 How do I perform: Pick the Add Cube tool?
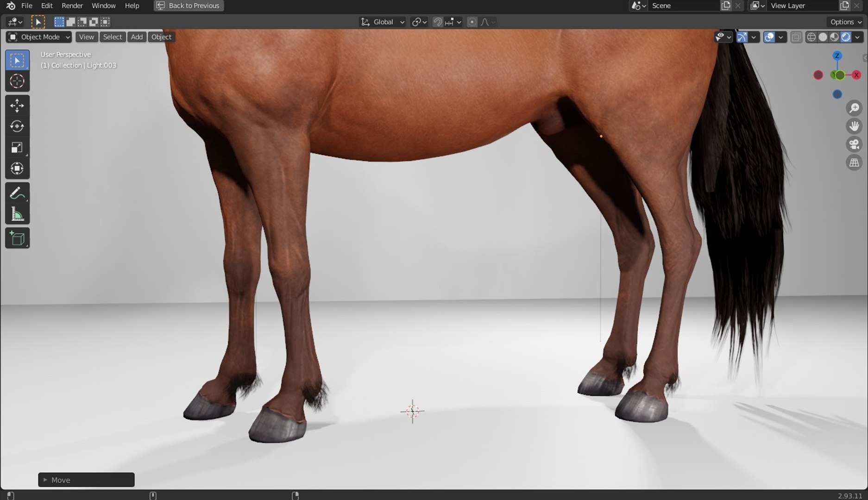click(x=17, y=238)
